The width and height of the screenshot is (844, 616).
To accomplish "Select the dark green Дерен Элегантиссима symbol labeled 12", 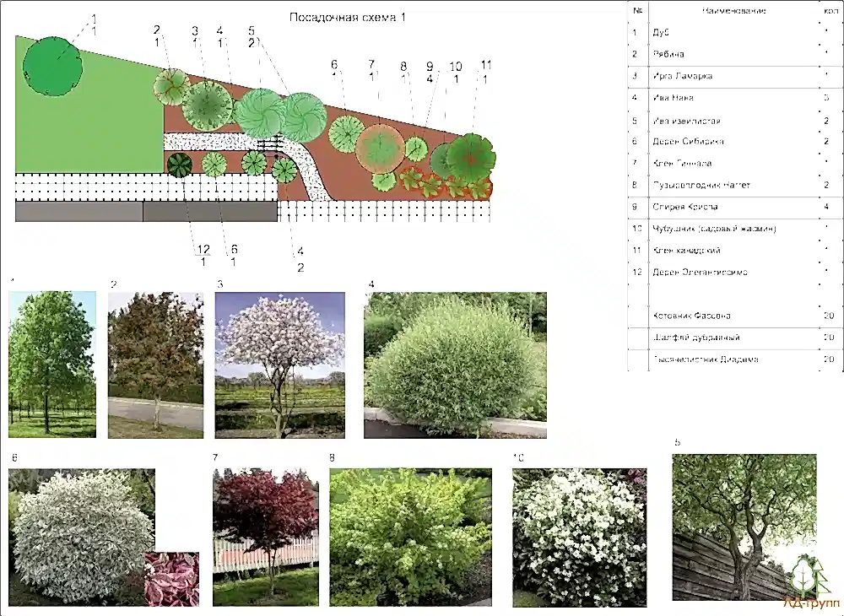I will pos(180,164).
